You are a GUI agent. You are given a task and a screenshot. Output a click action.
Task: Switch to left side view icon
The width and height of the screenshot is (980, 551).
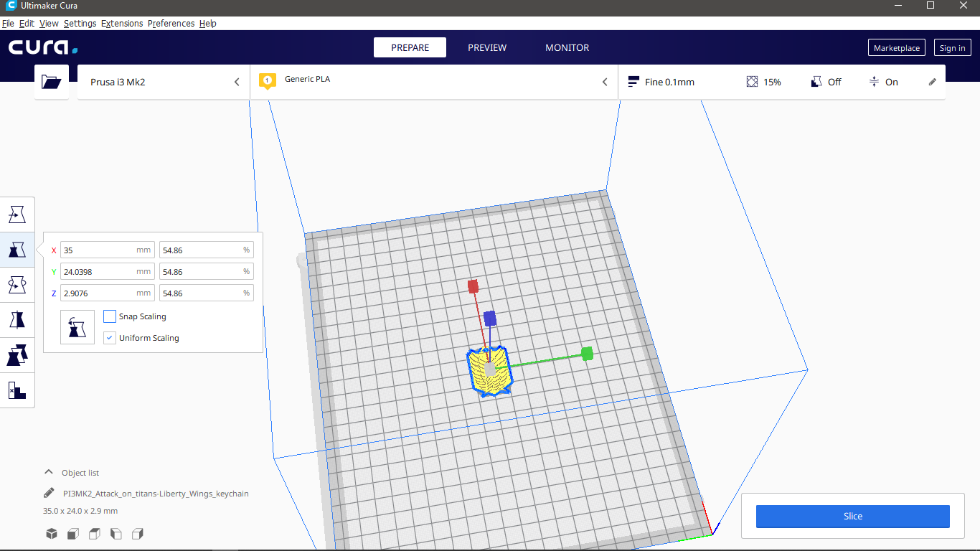click(116, 534)
